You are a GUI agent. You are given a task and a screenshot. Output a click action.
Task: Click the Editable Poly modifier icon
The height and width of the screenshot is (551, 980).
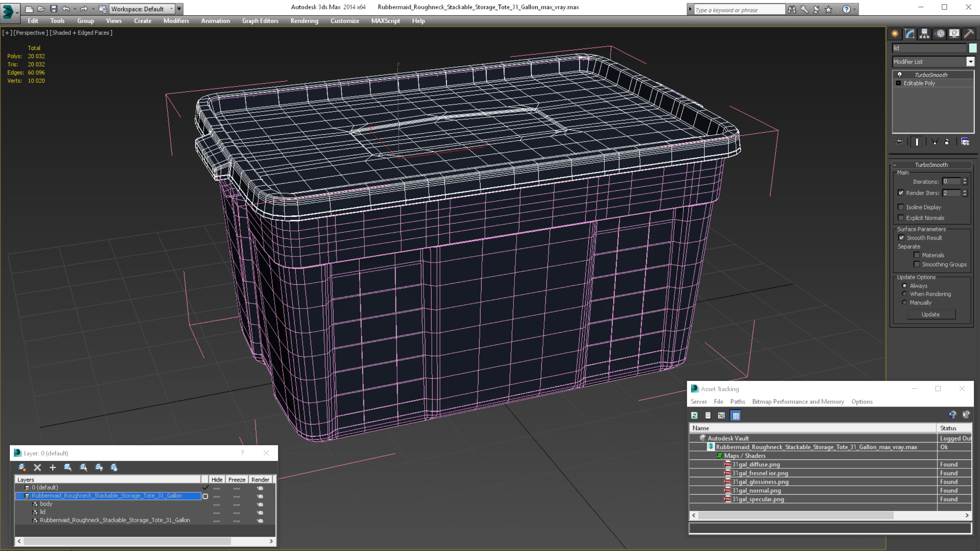[x=900, y=83]
